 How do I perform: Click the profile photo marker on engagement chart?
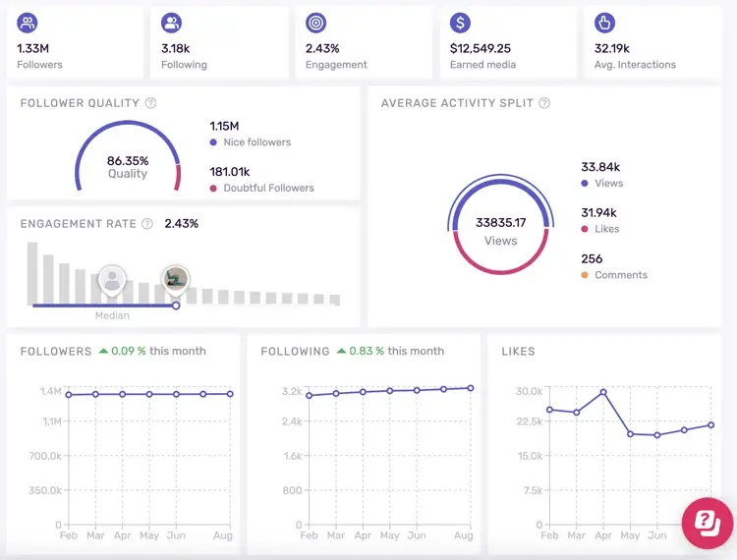pos(176,279)
